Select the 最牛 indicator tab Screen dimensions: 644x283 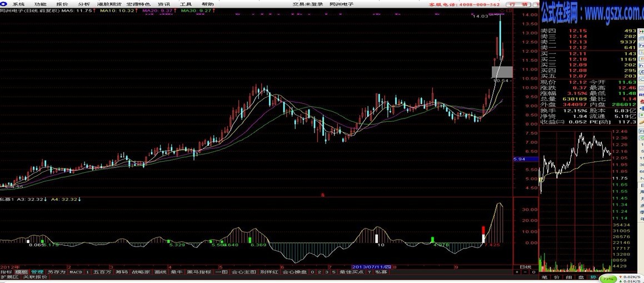(177, 272)
